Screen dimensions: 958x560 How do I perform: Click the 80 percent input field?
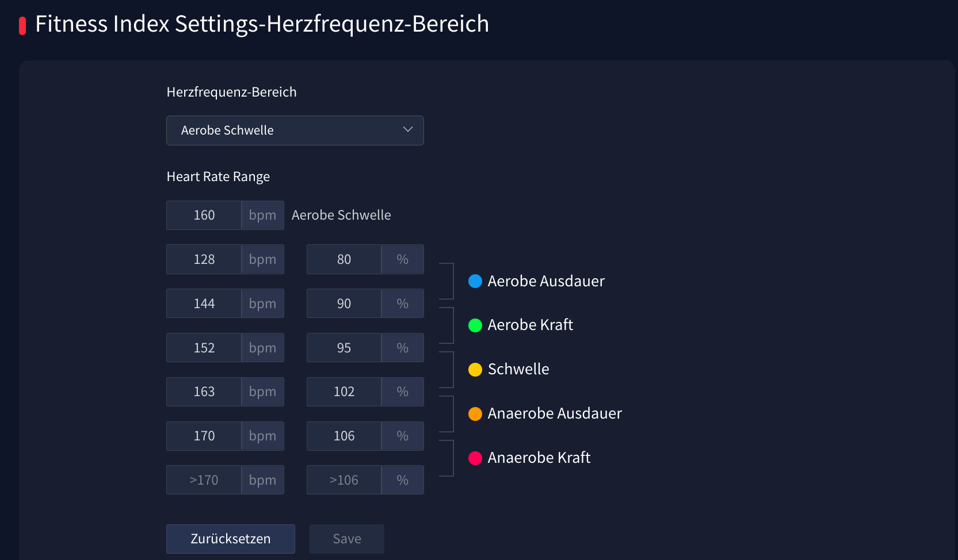click(344, 260)
